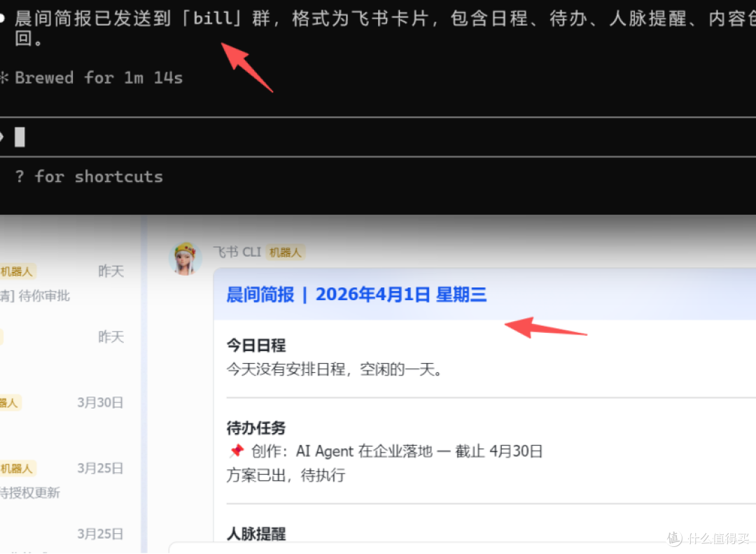
Task: Click the terminal status Brewed for 1m 14s
Action: [99, 78]
